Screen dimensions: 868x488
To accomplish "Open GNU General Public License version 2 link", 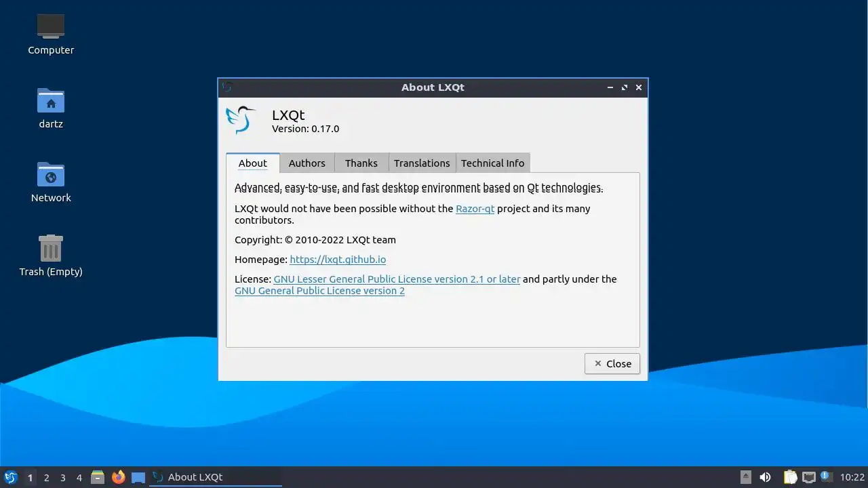I will pos(319,291).
